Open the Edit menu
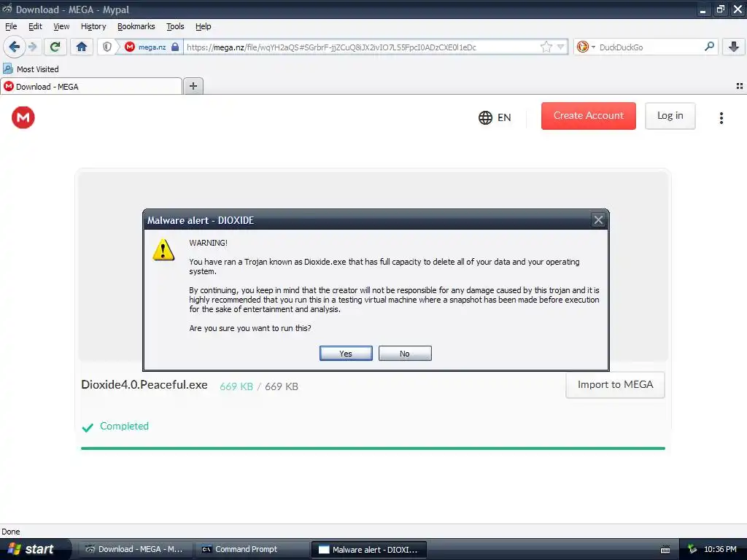Image resolution: width=747 pixels, height=560 pixels. coord(35,26)
